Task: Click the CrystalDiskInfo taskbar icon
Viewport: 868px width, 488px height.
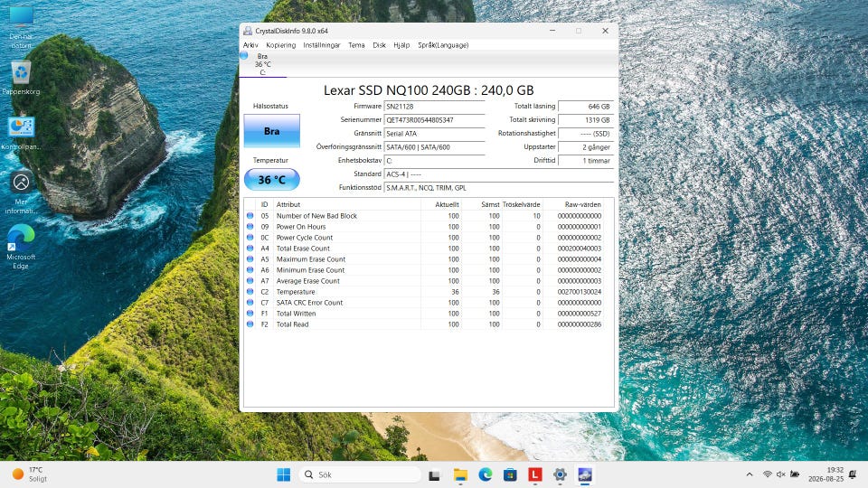Action: [585, 474]
